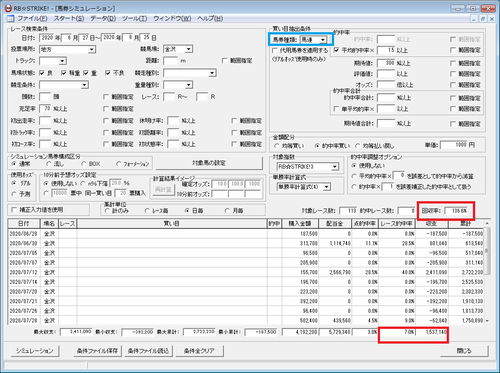Screen dimensions: 500x373
Task: Open the 馬券種類 dropdown
Action: [323, 40]
